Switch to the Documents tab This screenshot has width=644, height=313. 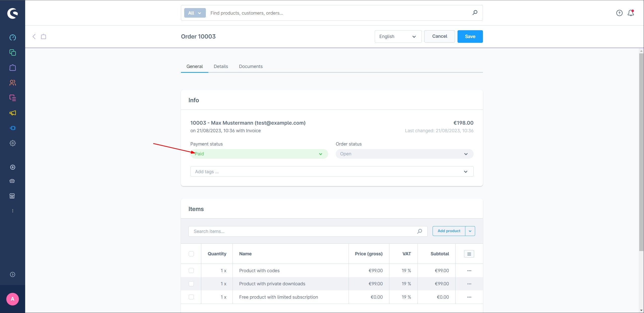click(x=251, y=66)
